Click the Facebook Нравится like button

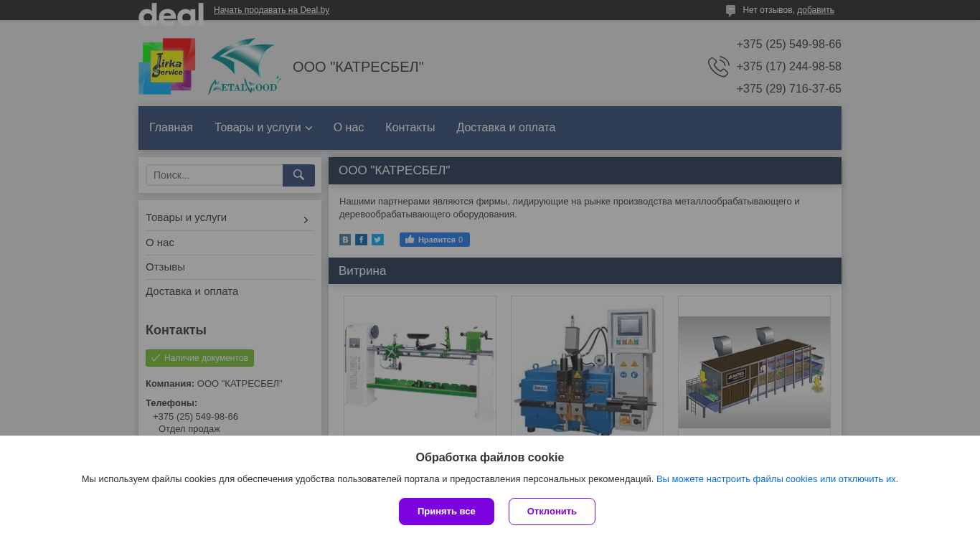click(x=435, y=240)
